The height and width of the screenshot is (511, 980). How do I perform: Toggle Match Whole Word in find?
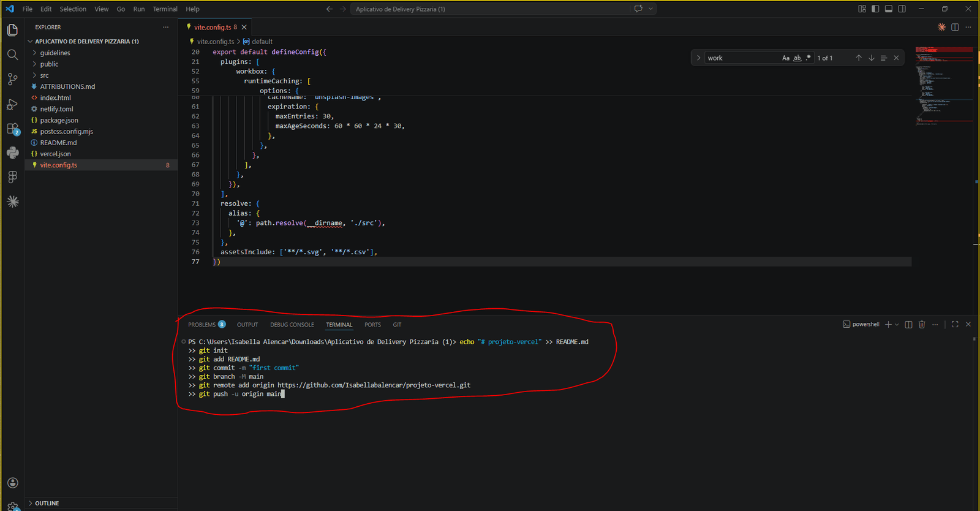[x=797, y=58]
